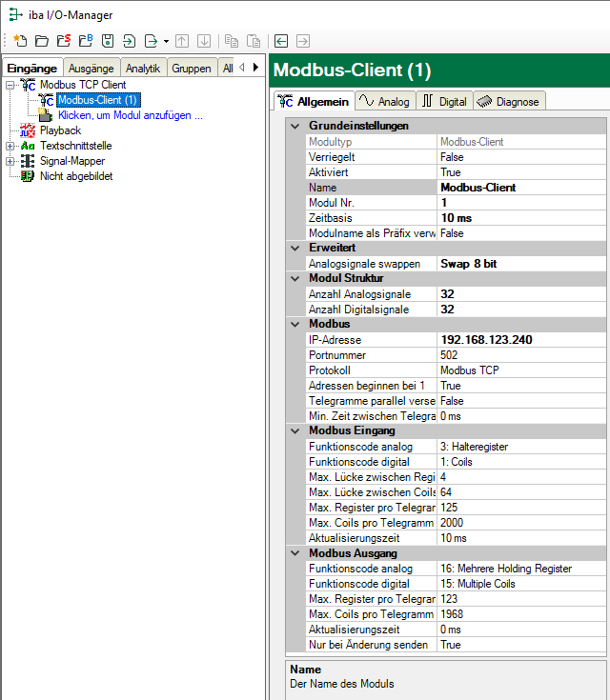Click the new configuration toolbar icon
Viewport: 610px width, 700px height.
[x=20, y=41]
